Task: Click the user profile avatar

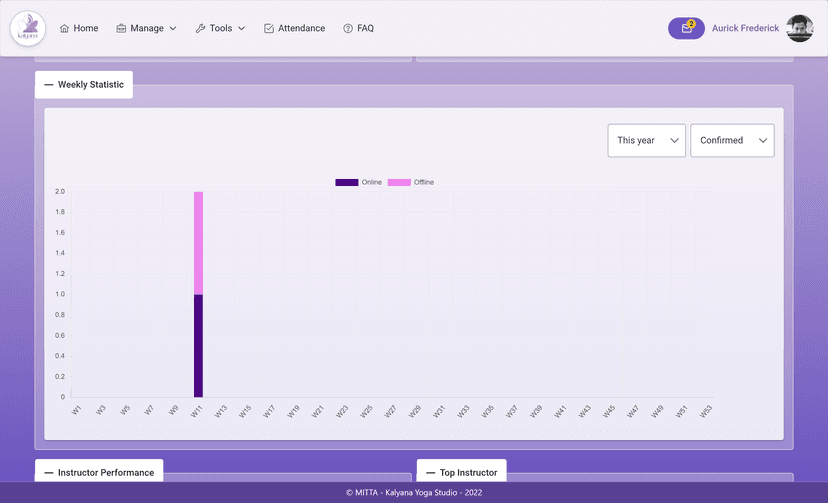Action: click(x=800, y=28)
